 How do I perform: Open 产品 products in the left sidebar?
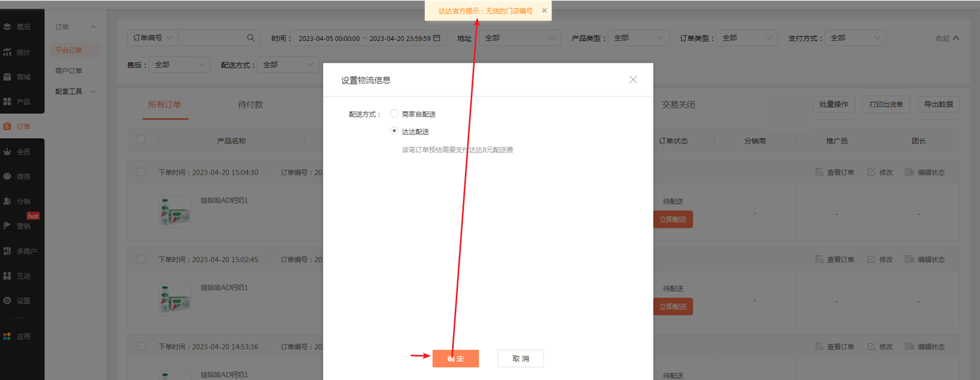coord(18,101)
